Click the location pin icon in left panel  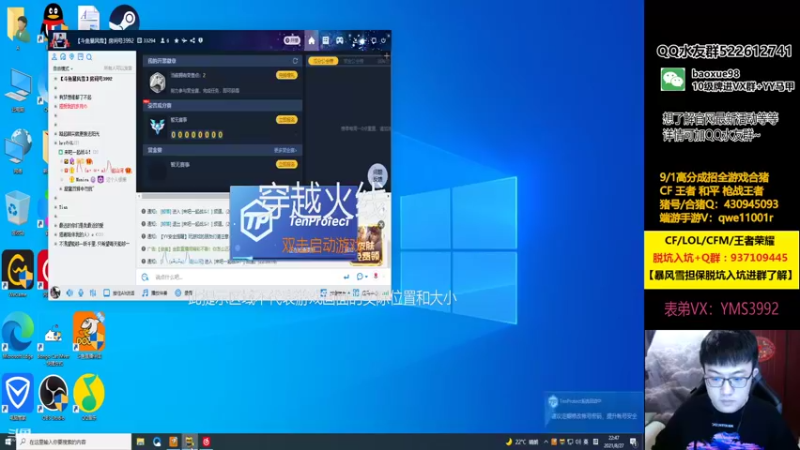pyautogui.click(x=72, y=57)
